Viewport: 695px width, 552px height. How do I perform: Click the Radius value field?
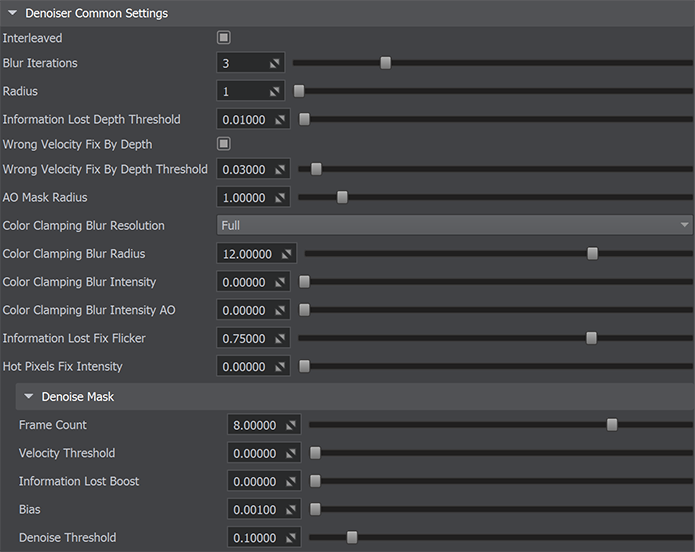250,91
